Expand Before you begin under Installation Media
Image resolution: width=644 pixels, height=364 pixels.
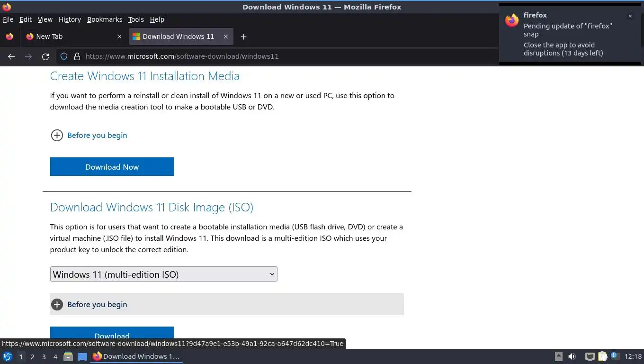click(89, 136)
